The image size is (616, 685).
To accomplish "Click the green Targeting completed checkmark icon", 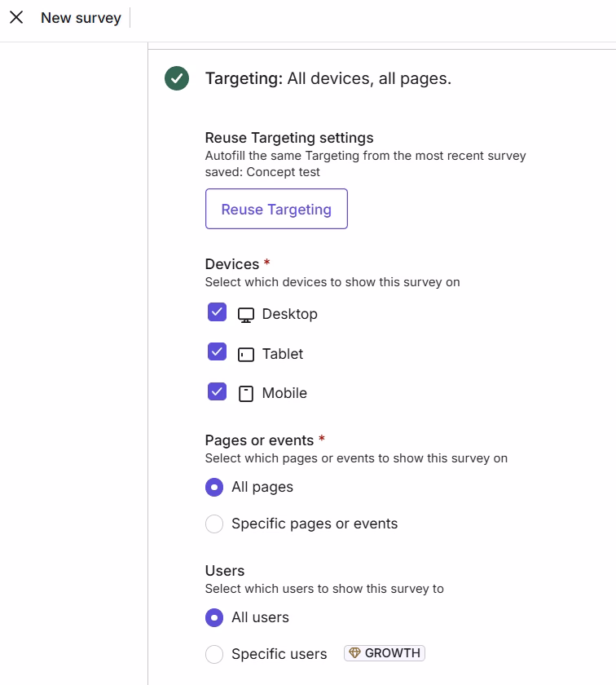I will tap(177, 78).
